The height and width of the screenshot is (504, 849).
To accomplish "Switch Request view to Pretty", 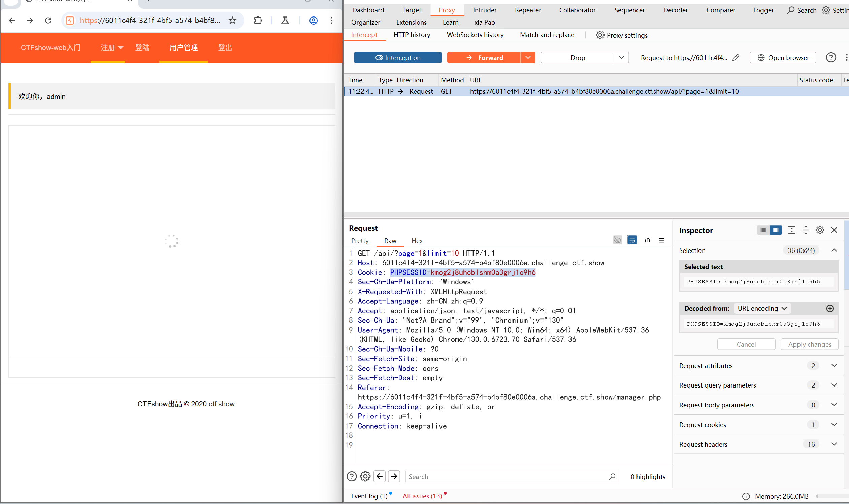I will (360, 240).
